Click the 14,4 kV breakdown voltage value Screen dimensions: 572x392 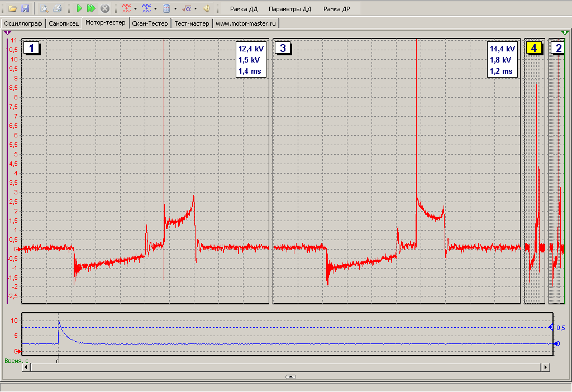pos(502,49)
